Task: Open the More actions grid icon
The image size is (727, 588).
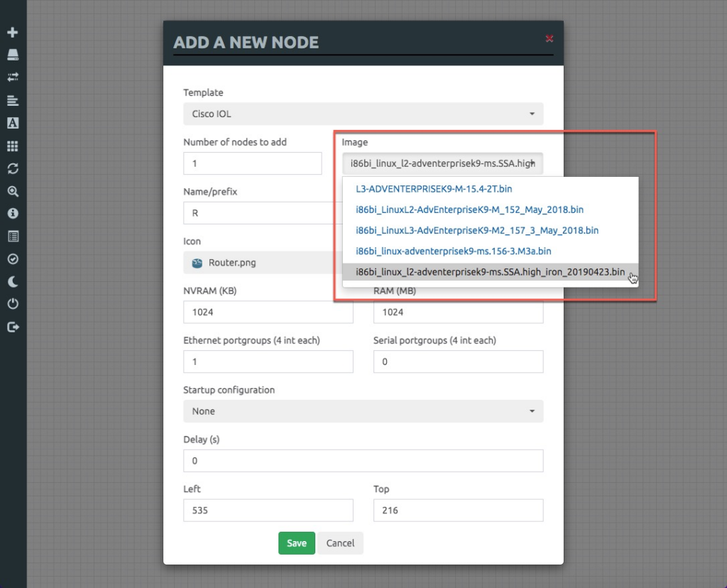Action: click(13, 146)
